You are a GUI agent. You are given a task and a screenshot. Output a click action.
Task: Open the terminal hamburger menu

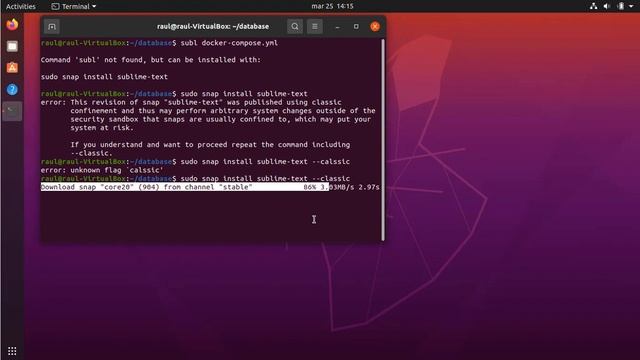(x=315, y=27)
